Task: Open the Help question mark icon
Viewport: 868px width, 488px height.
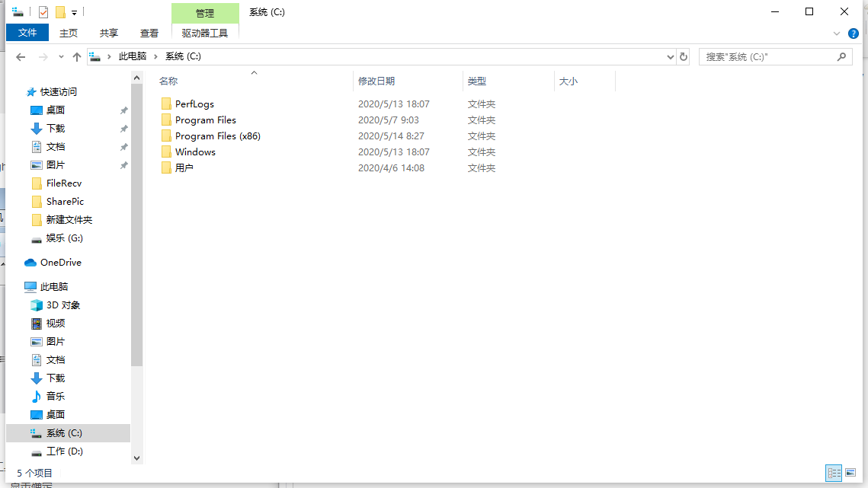Action: point(853,33)
